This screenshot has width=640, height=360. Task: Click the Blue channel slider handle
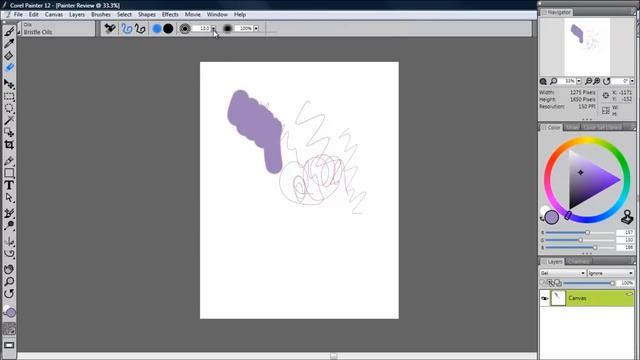[595, 247]
